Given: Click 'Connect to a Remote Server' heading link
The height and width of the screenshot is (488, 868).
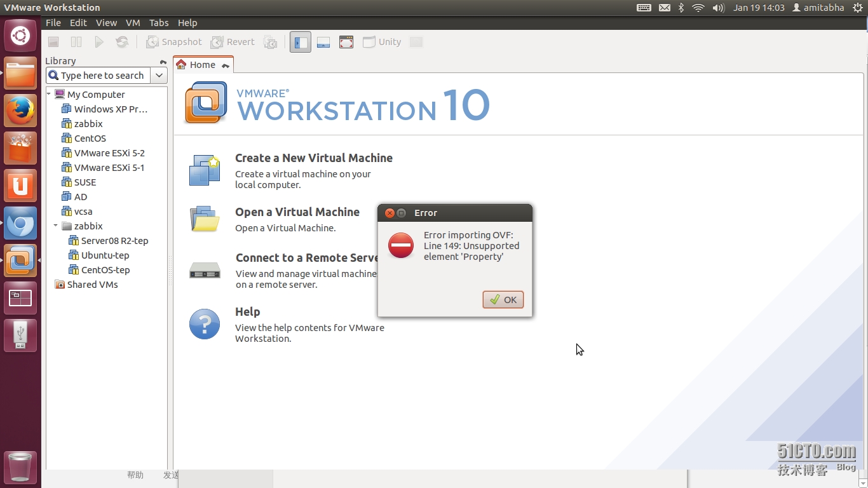Looking at the screenshot, I should point(307,257).
